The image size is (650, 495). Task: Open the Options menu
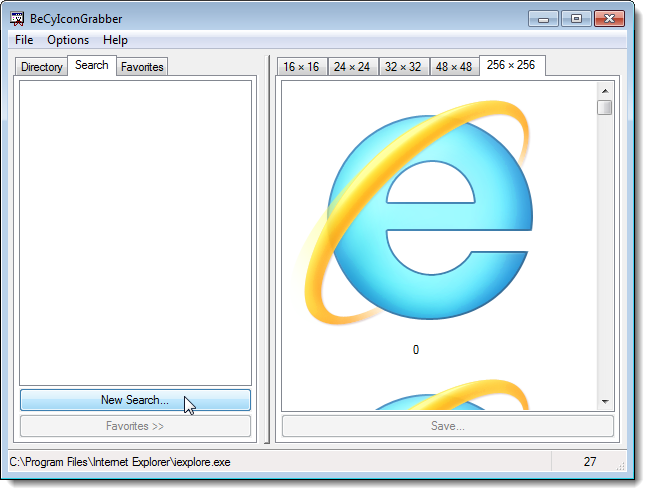(68, 40)
